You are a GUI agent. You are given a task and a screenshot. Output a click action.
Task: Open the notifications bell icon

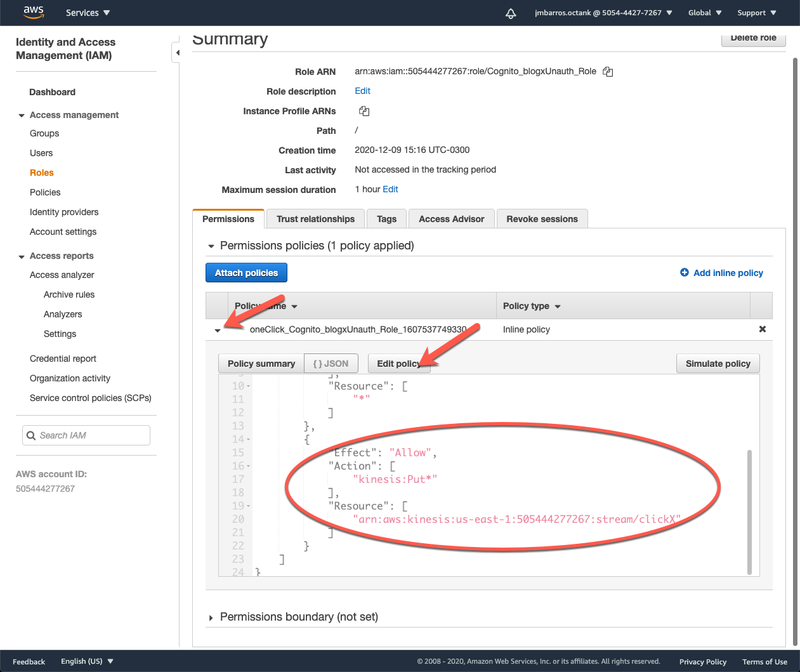point(511,13)
